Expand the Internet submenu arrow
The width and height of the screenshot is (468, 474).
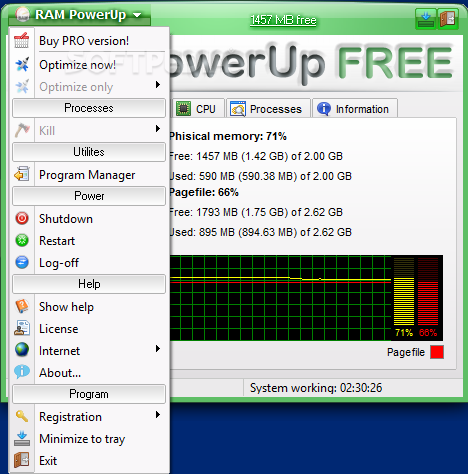158,349
